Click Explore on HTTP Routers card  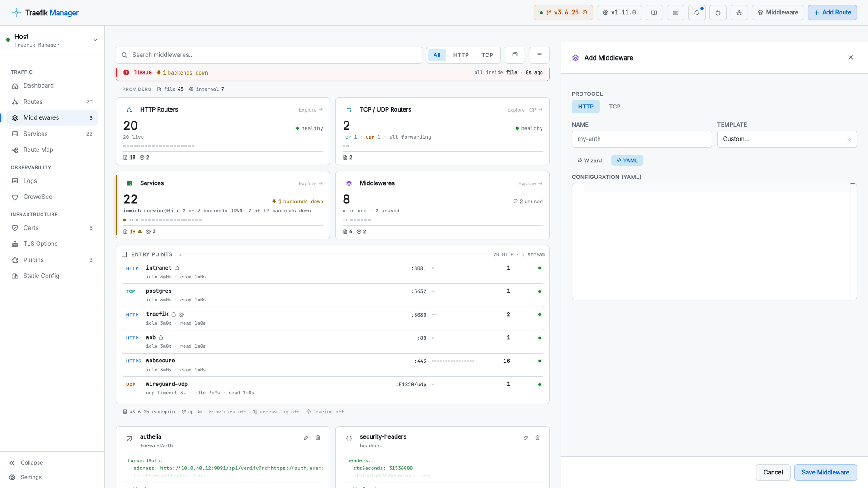click(x=311, y=110)
